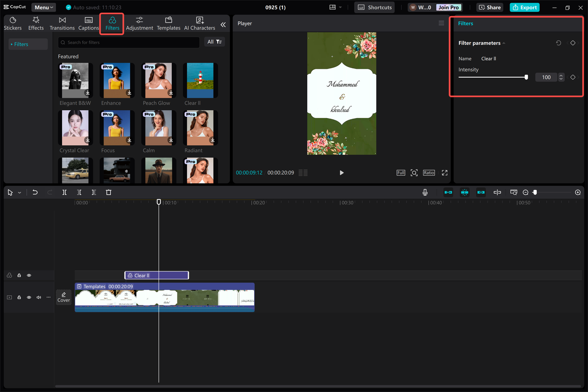Viewport: 588px width, 392px height.
Task: Click the Delete icon in timeline toolbar
Action: 108,192
